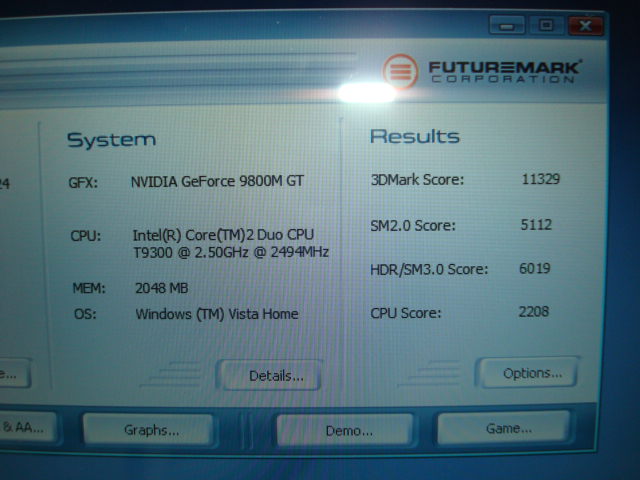Image resolution: width=640 pixels, height=480 pixels.
Task: Click the Graphs... button
Action: [x=149, y=429]
